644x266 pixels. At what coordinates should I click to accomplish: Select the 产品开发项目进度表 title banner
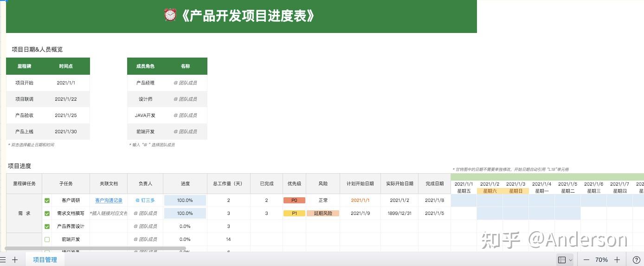point(241,16)
